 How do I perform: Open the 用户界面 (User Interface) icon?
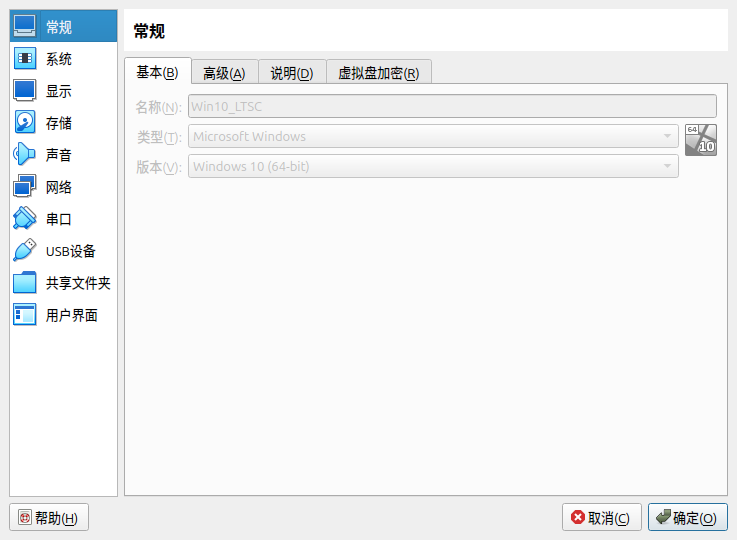point(25,315)
